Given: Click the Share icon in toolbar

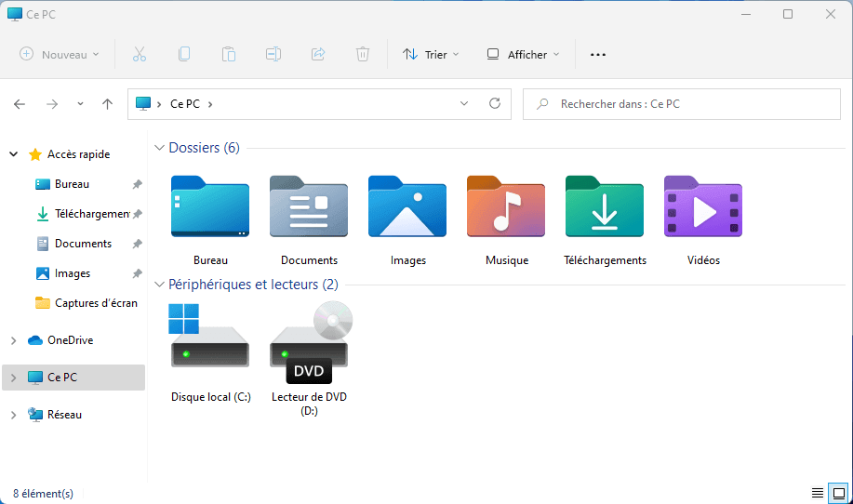Looking at the screenshot, I should pyautogui.click(x=318, y=54).
